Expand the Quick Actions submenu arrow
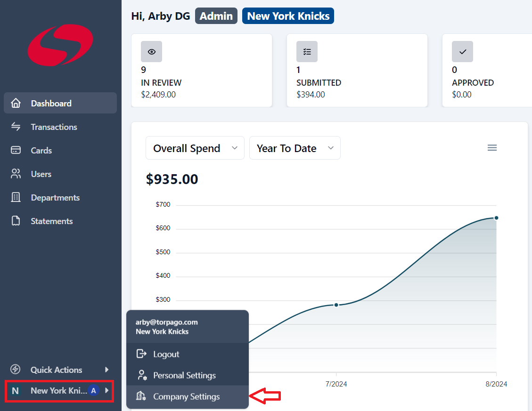Screen dimensions: 532x411 [107, 369]
